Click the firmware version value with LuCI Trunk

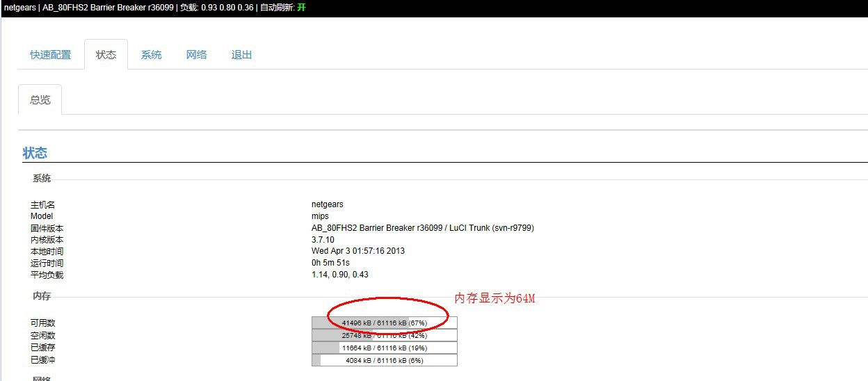pos(422,228)
